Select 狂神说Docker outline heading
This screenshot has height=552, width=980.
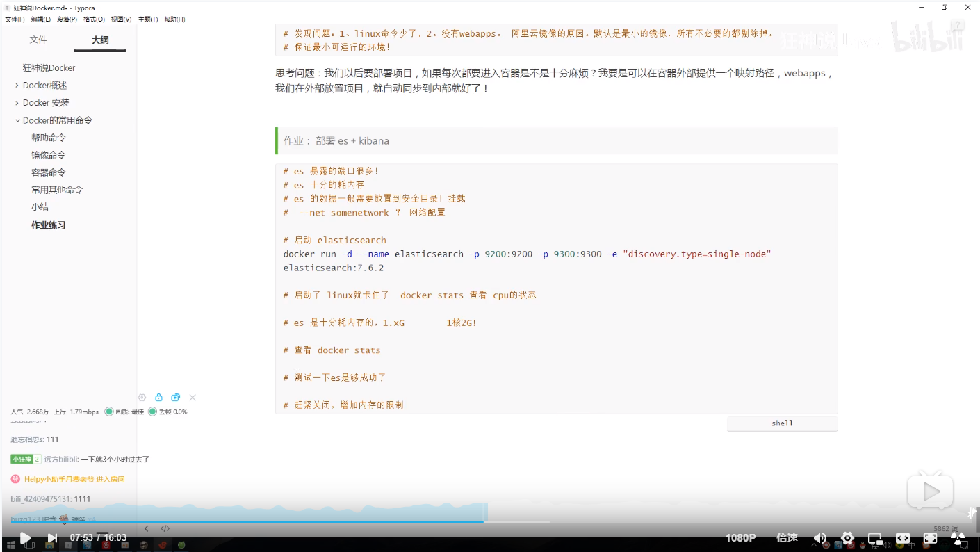click(x=49, y=68)
